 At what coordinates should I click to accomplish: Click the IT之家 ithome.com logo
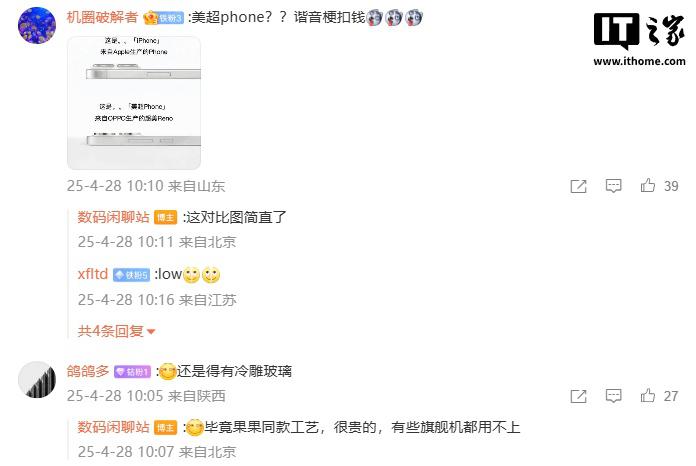click(639, 40)
